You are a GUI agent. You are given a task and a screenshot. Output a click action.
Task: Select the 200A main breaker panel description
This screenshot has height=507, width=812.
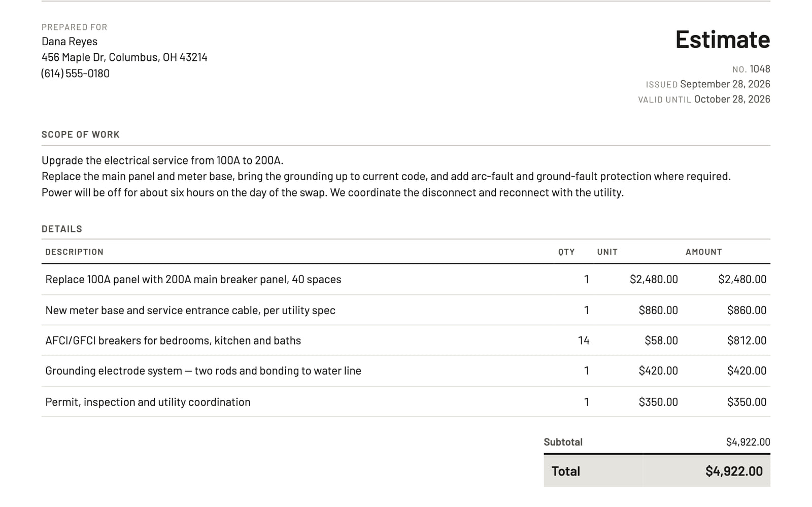click(x=193, y=280)
